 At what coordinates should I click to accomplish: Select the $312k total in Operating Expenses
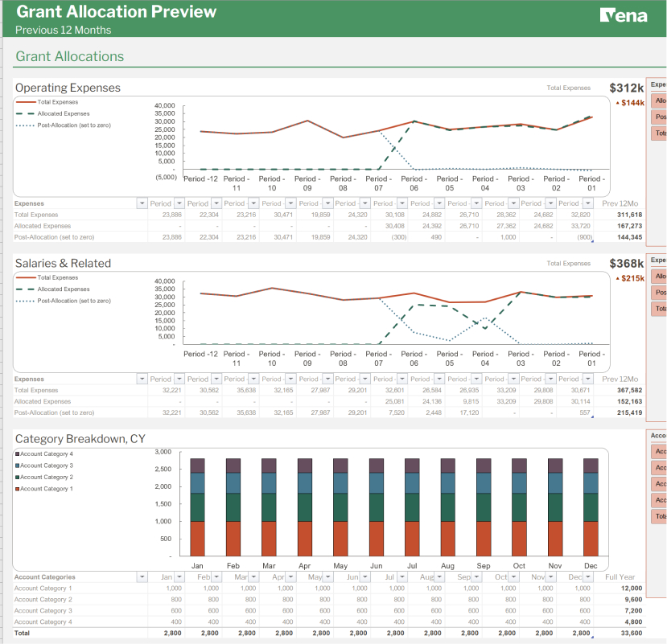626,88
